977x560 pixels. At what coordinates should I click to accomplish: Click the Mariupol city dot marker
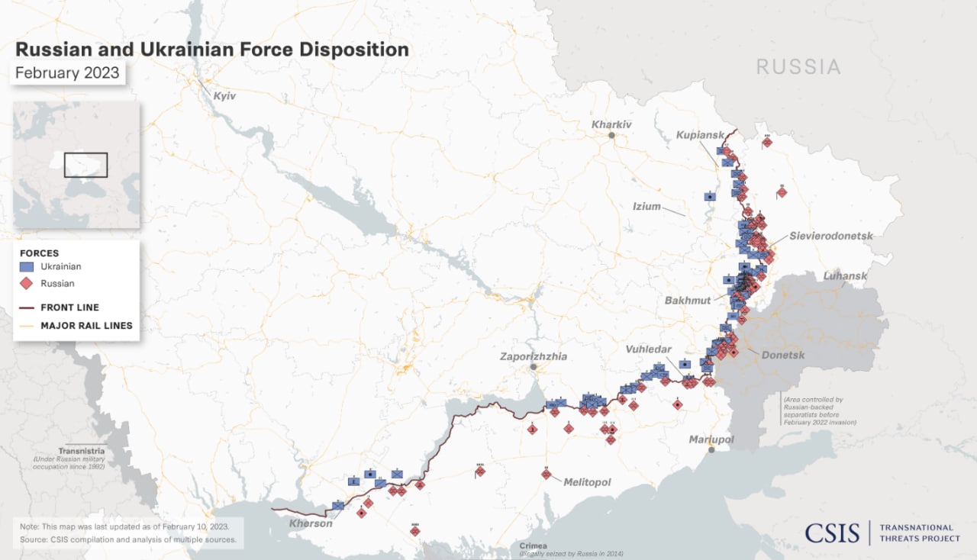click(711, 450)
